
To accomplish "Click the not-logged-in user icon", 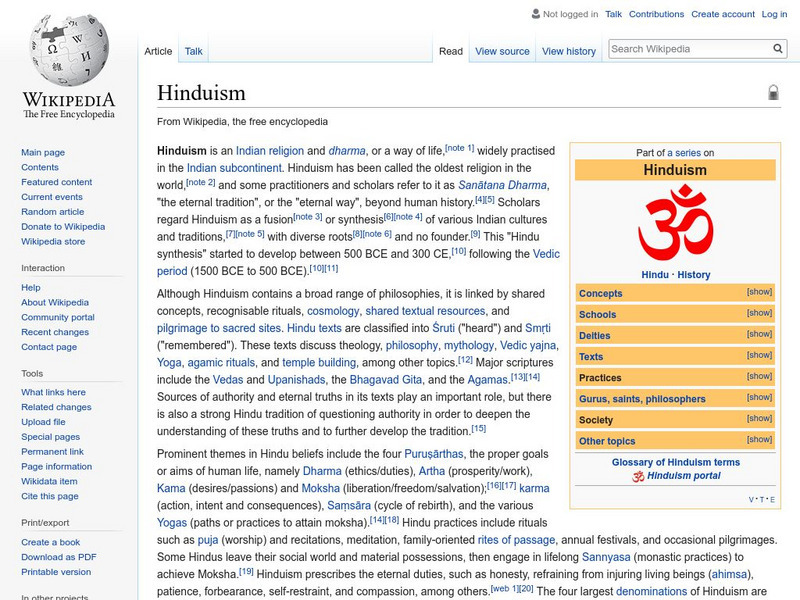I will coord(536,14).
